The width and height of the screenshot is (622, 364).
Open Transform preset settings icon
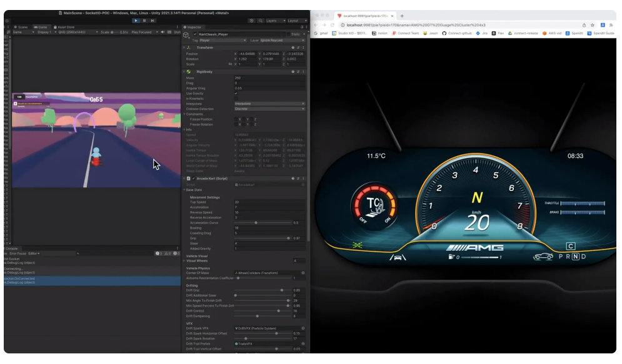[298, 47]
